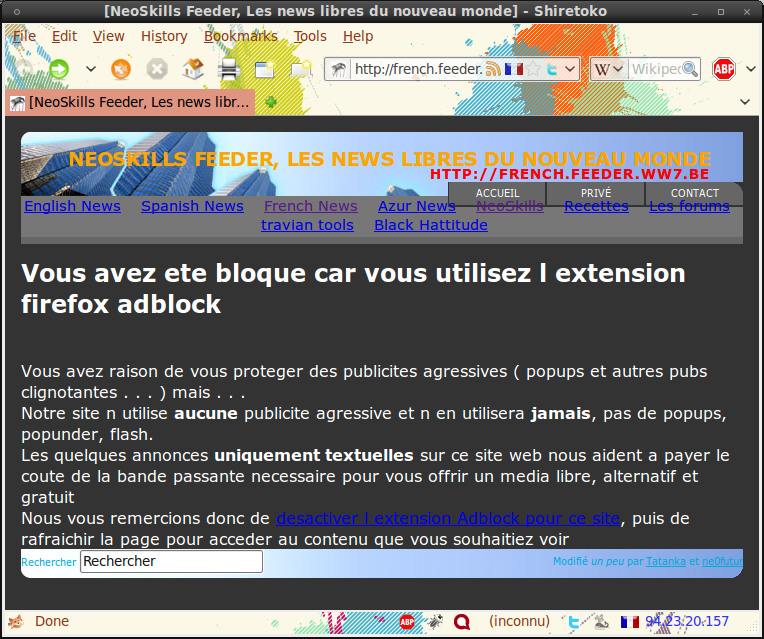764x639 pixels.
Task: Reload page with the orange button
Action: click(121, 69)
